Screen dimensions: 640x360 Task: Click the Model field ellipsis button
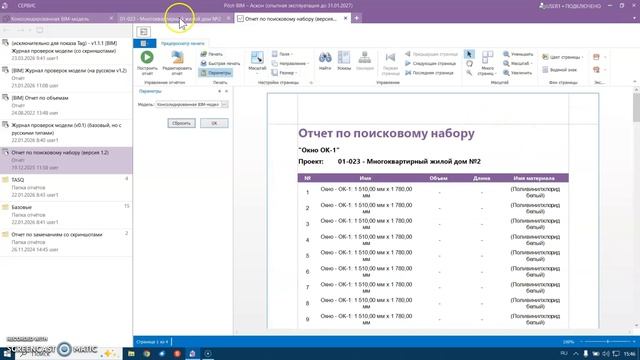tap(224, 104)
